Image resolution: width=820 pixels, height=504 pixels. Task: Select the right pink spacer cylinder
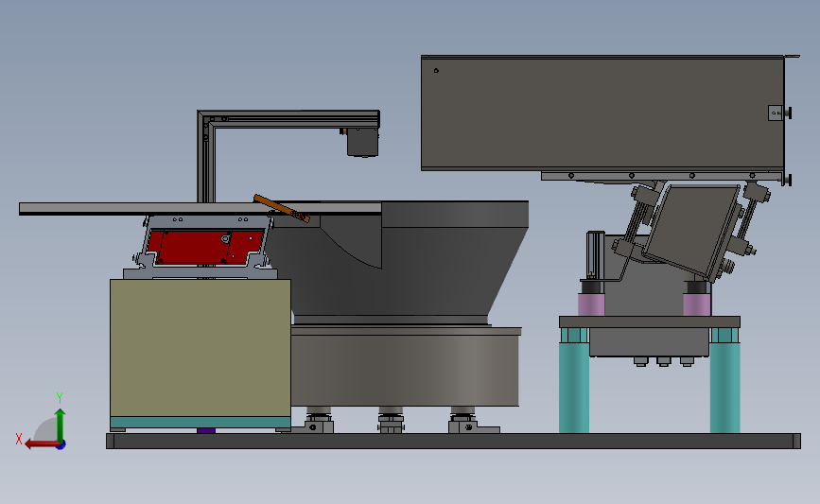tap(697, 304)
